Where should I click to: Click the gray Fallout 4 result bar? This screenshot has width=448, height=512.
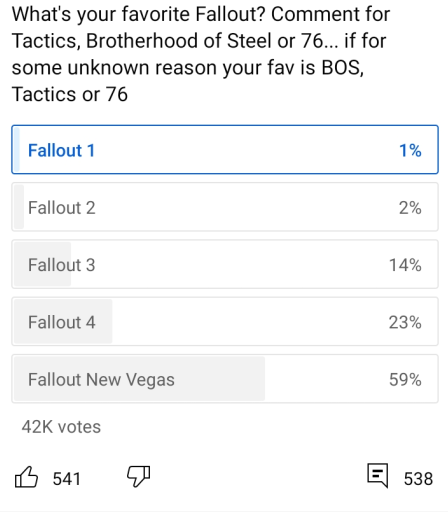[63, 322]
